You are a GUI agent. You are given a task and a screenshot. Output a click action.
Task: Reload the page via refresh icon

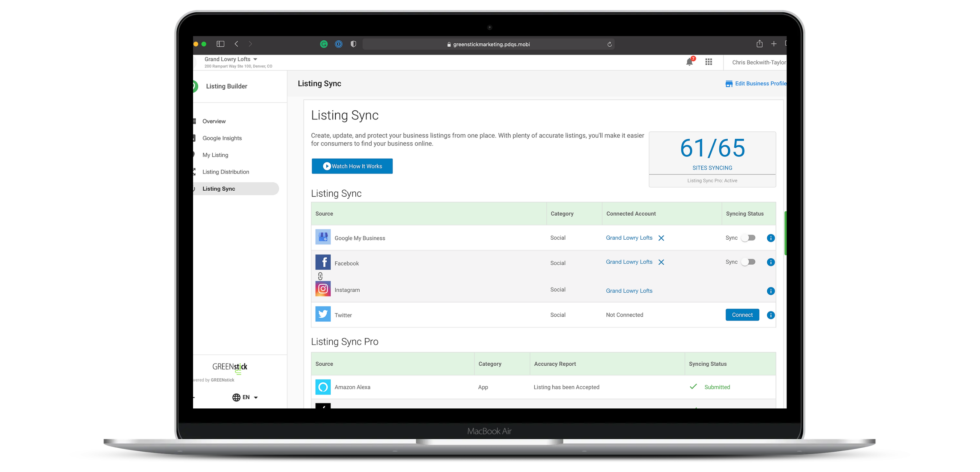tap(609, 45)
